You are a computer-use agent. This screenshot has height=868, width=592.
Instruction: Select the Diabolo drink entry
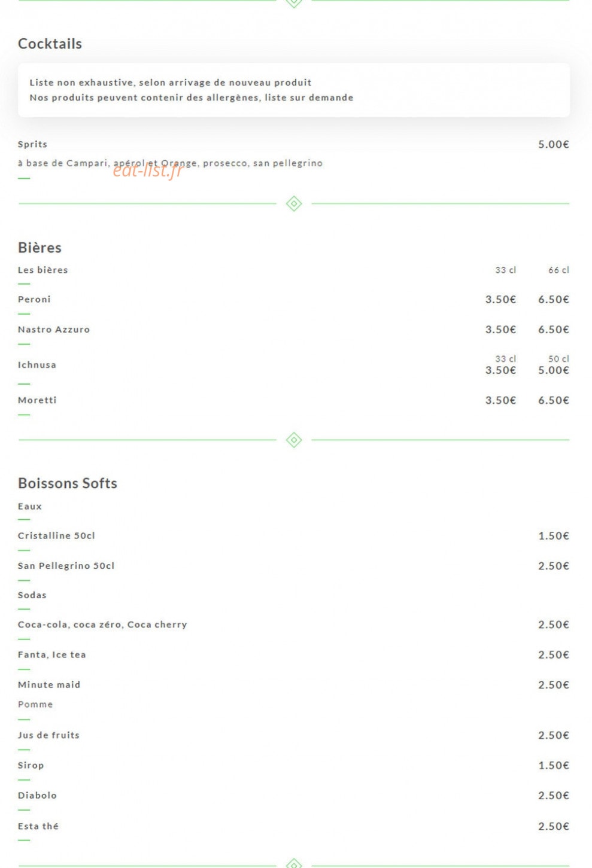click(37, 796)
